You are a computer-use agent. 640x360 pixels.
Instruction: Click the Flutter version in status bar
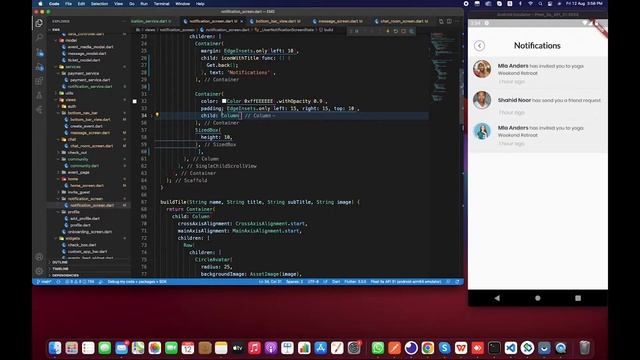(x=355, y=282)
